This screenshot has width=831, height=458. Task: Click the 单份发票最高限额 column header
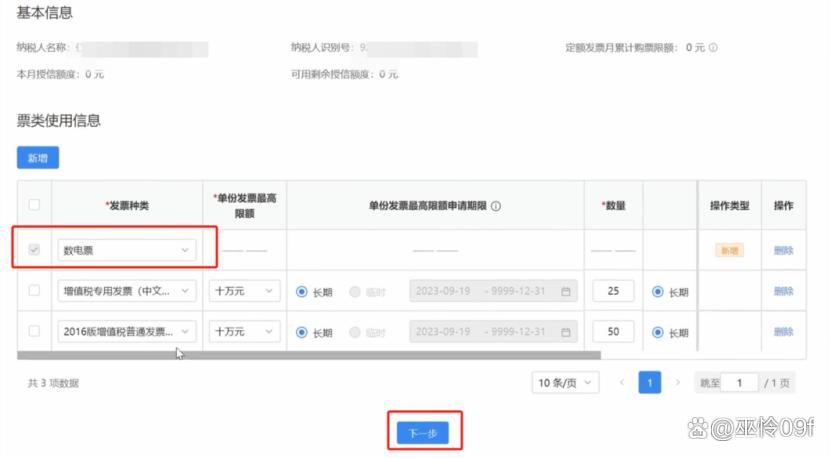click(244, 206)
